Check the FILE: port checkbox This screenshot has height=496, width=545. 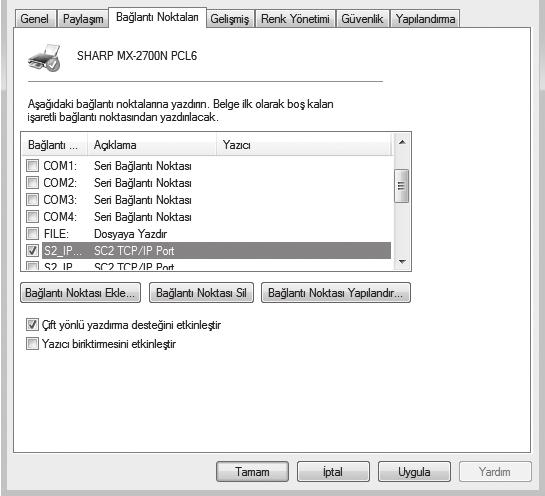pos(32,234)
